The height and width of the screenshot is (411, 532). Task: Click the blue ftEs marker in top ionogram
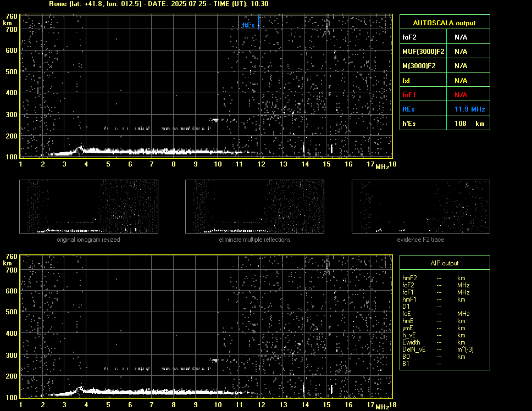pyautogui.click(x=258, y=21)
